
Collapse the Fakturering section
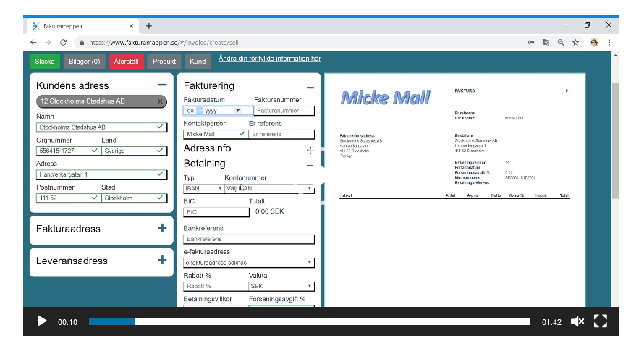310,88
